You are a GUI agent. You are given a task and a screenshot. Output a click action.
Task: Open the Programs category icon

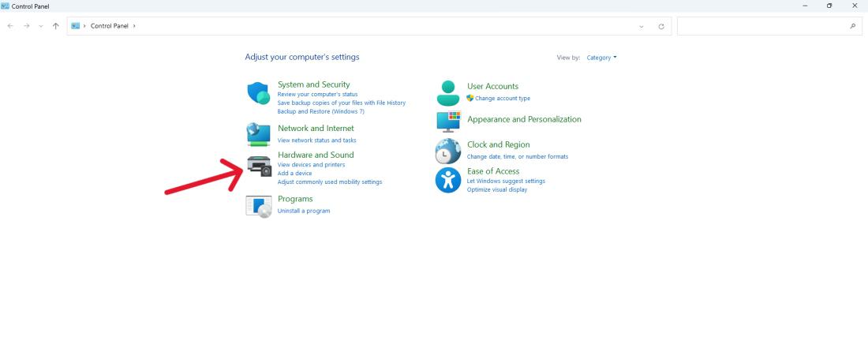point(259,207)
